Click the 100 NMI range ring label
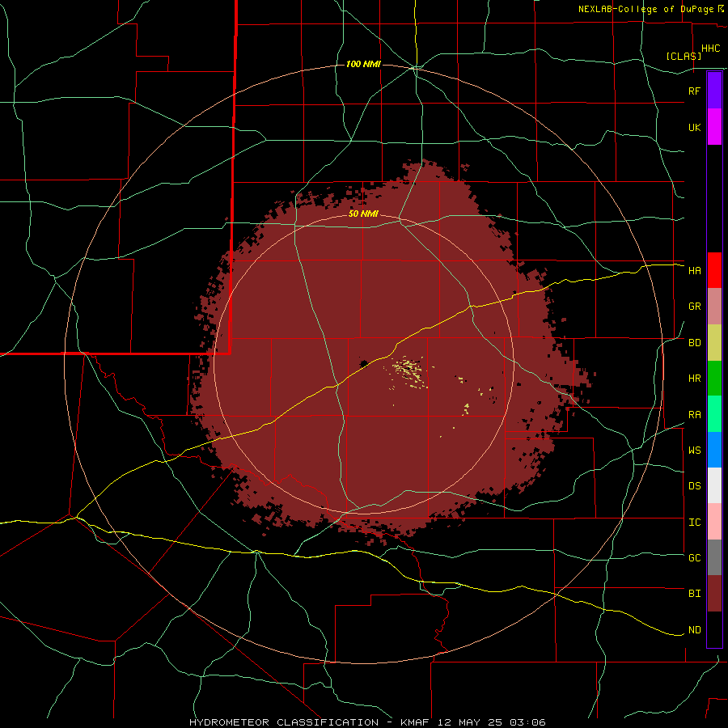Image resolution: width=728 pixels, height=728 pixels. click(363, 64)
